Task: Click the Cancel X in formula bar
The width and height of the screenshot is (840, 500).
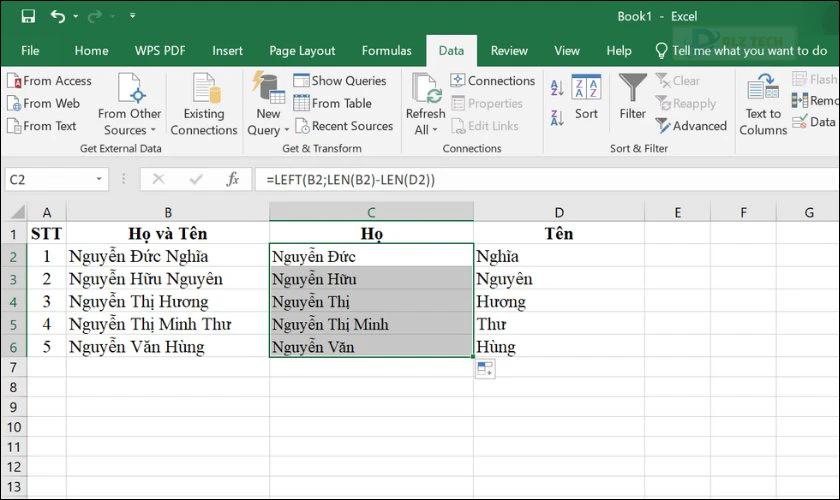Action: point(159,179)
